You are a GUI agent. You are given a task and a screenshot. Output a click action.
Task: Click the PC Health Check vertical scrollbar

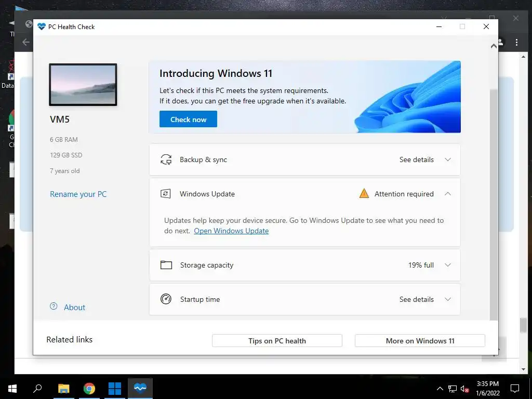coord(494,205)
